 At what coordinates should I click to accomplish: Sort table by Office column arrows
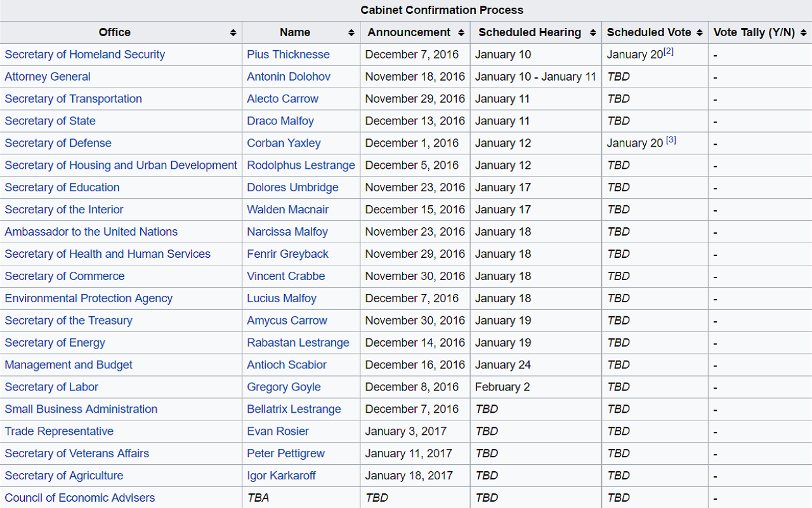233,32
